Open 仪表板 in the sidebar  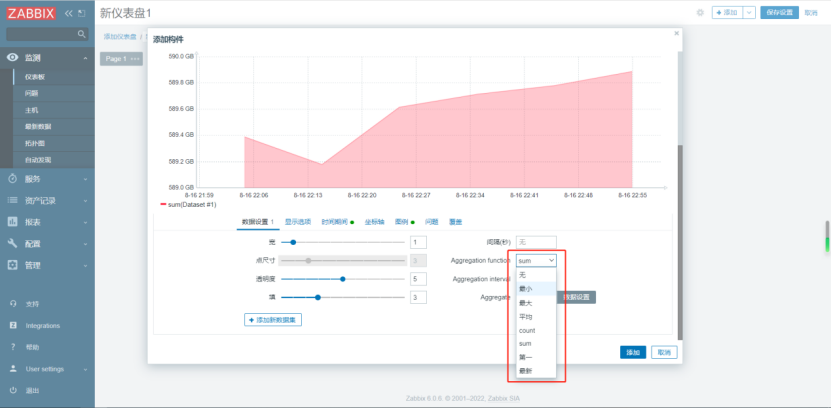(35, 77)
